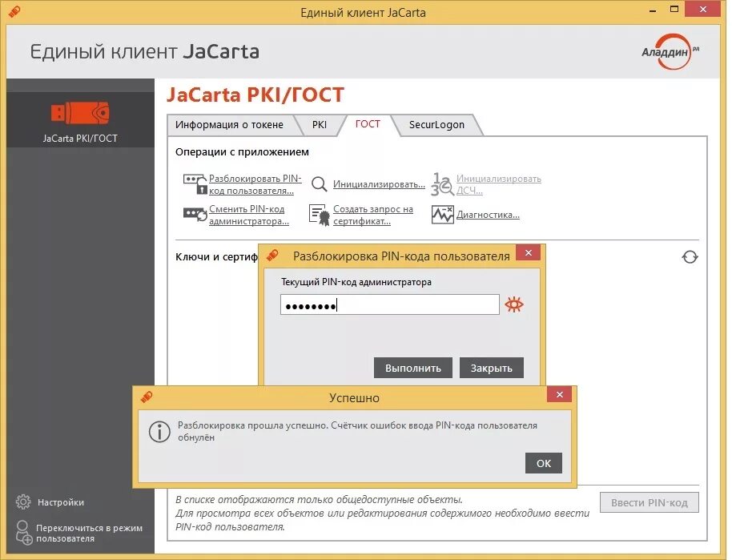Select the ГОСТ tab
Image resolution: width=732 pixels, height=560 pixels.
(368, 123)
